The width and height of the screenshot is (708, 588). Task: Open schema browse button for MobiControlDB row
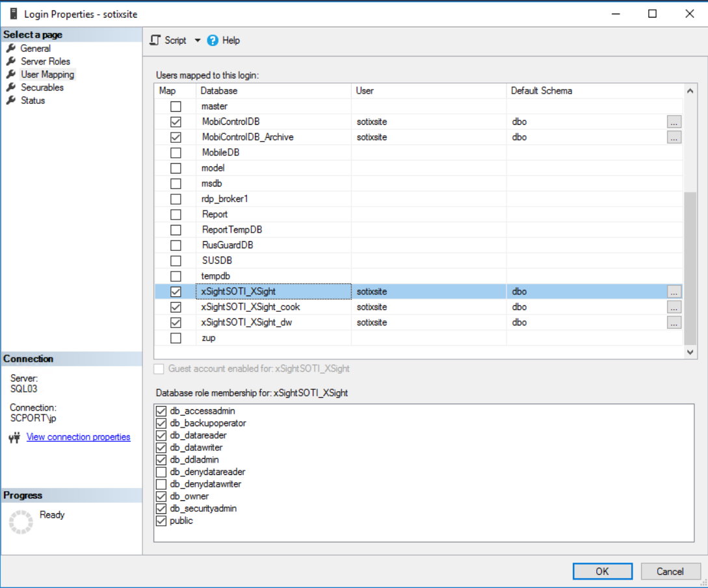pos(674,121)
